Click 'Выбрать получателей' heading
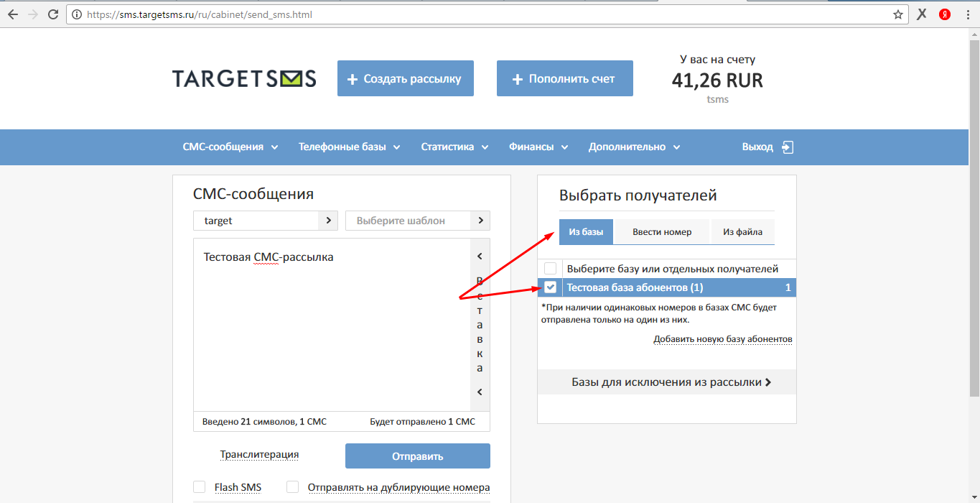The width and height of the screenshot is (980, 503). click(638, 195)
